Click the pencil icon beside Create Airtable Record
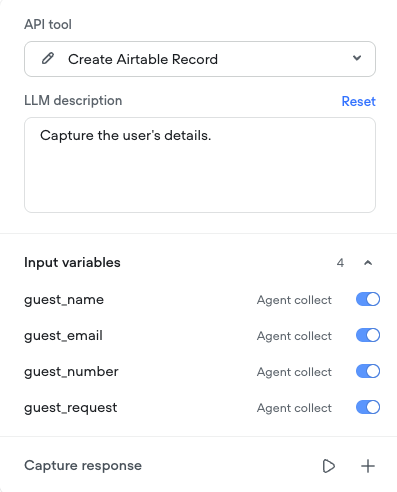This screenshot has width=397, height=492. 48,58
